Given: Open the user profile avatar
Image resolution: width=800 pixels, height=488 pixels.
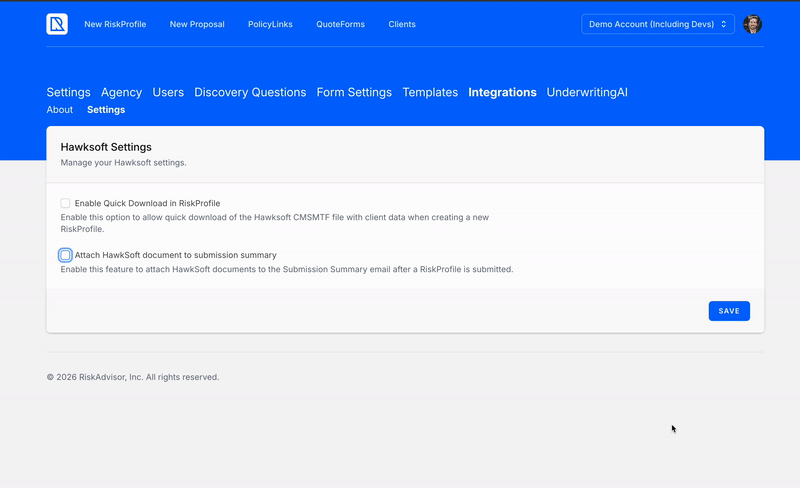Looking at the screenshot, I should click(x=752, y=24).
